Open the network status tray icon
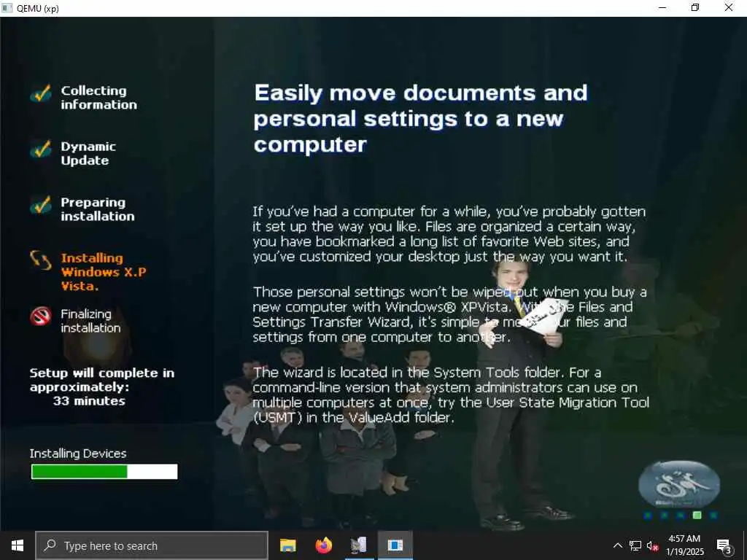Screen dimensions: 747x560 point(635,545)
